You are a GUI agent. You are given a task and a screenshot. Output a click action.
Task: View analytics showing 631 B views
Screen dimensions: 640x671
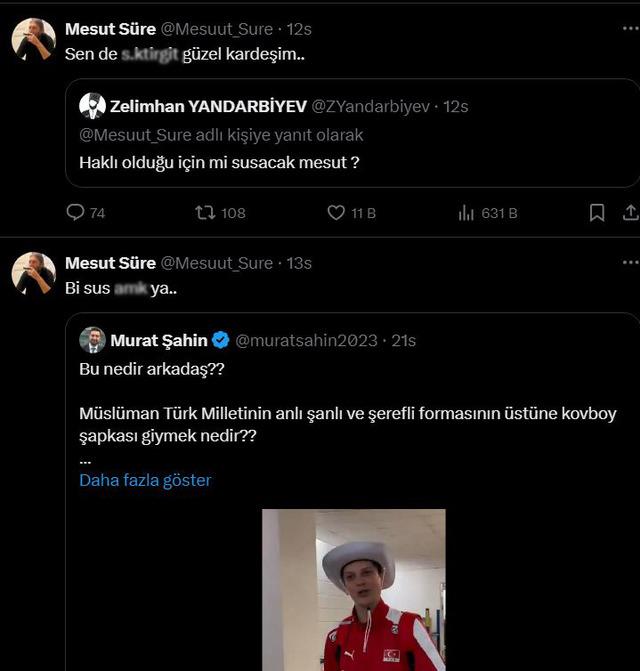point(466,212)
